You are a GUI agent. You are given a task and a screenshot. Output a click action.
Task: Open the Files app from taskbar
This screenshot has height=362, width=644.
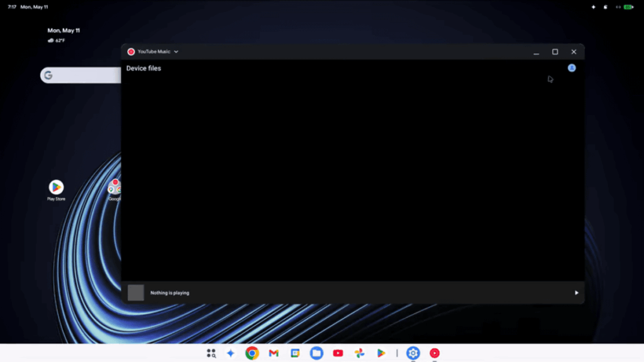pyautogui.click(x=317, y=353)
